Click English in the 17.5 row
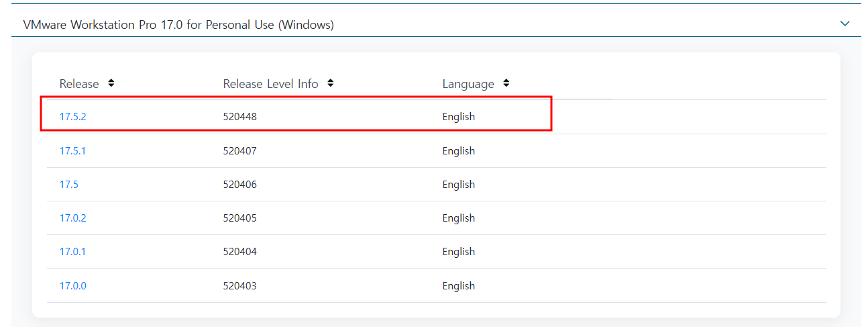This screenshot has width=868, height=327. point(458,185)
